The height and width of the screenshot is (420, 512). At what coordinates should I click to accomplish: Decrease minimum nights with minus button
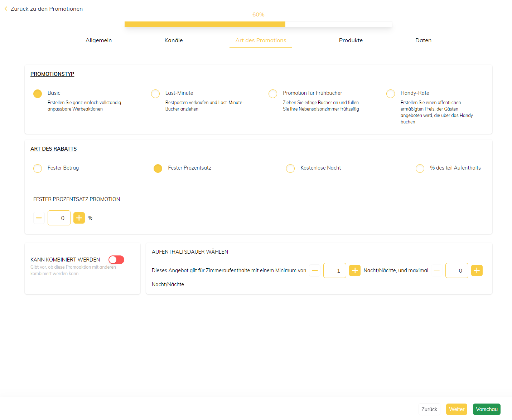pos(315,270)
